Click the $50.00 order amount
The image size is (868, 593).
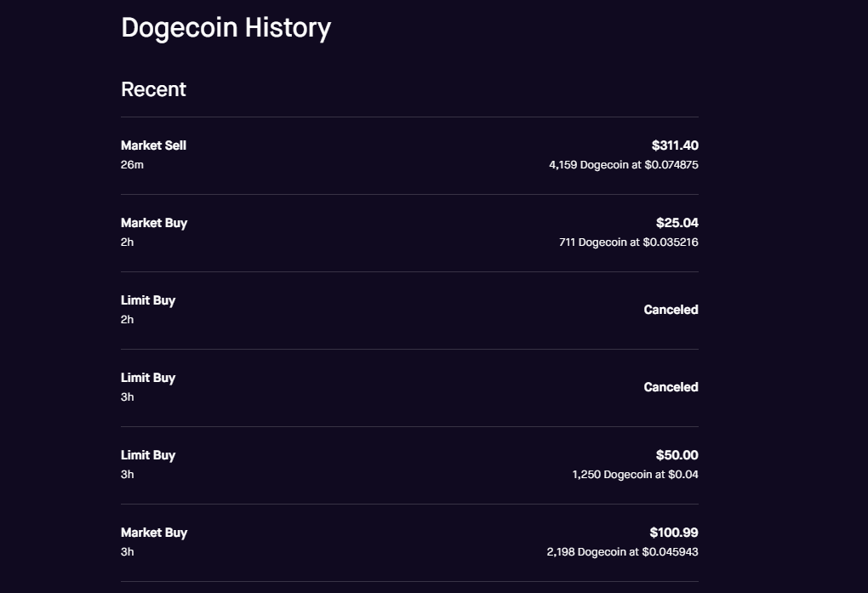point(677,455)
